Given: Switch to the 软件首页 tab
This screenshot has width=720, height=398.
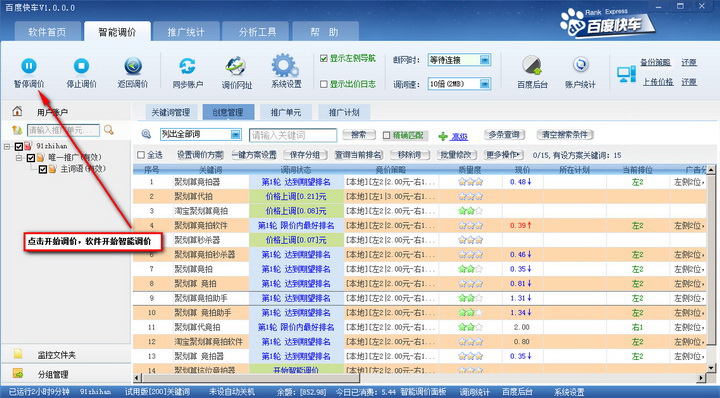Looking at the screenshot, I should [47, 32].
